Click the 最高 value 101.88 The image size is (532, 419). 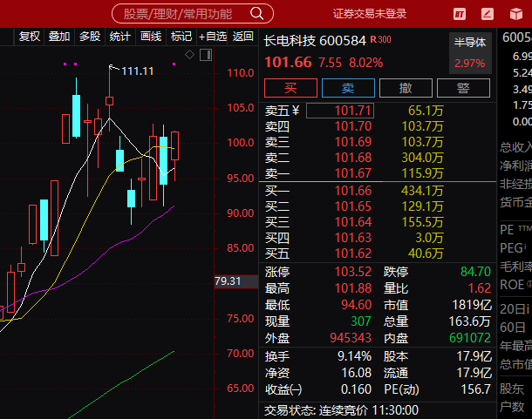click(353, 288)
